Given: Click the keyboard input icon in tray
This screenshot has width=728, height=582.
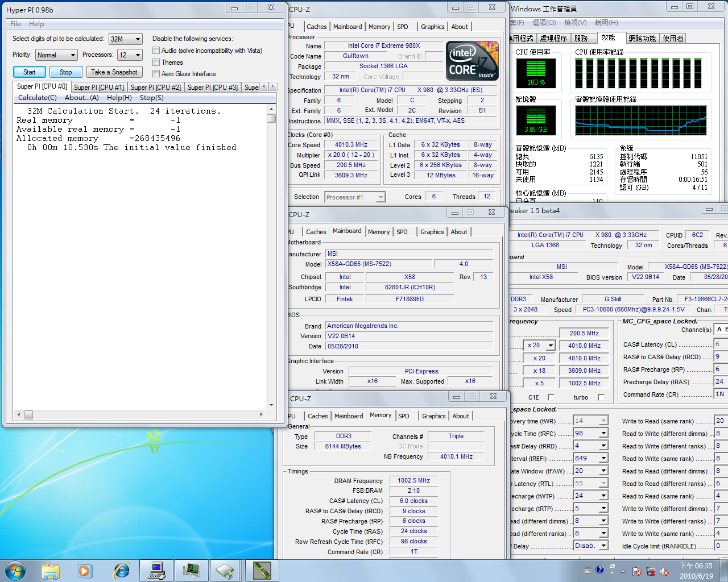Looking at the screenshot, I should tap(588, 571).
